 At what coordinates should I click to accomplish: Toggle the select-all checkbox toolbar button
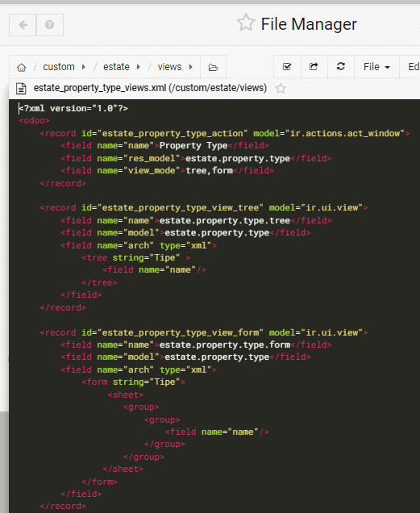tap(287, 67)
